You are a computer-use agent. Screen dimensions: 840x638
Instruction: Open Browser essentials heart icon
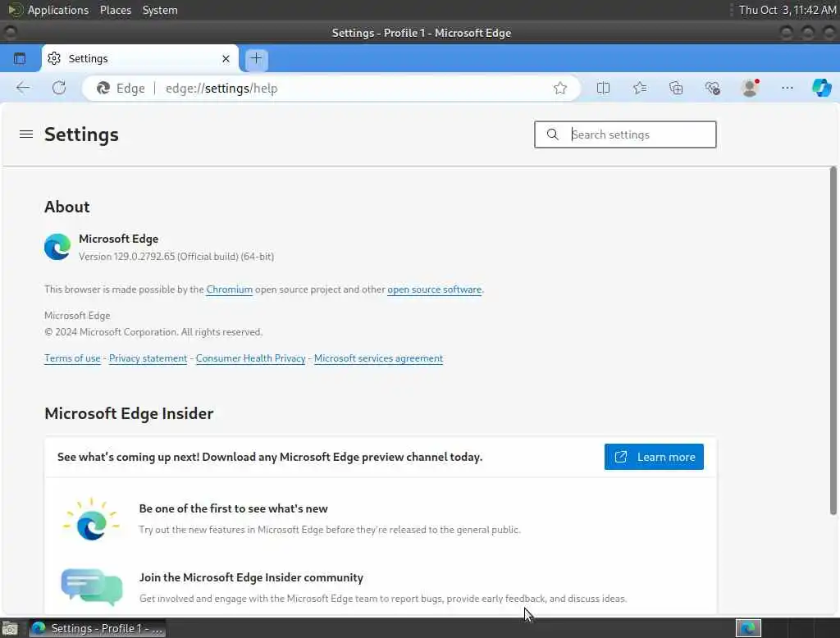tap(713, 88)
